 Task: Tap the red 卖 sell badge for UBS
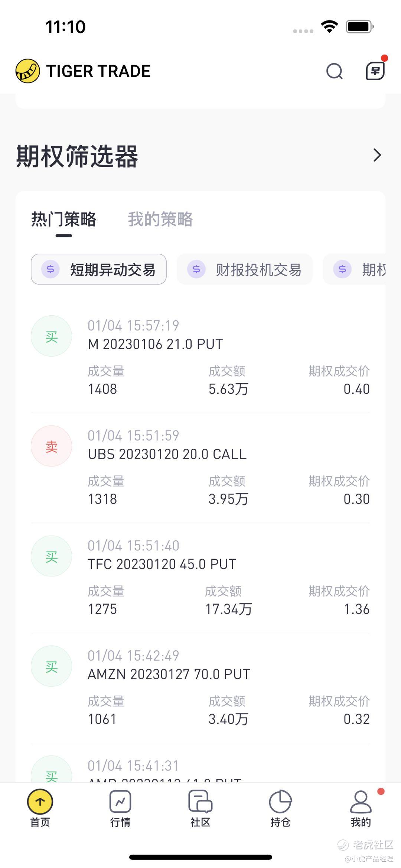[x=51, y=446]
